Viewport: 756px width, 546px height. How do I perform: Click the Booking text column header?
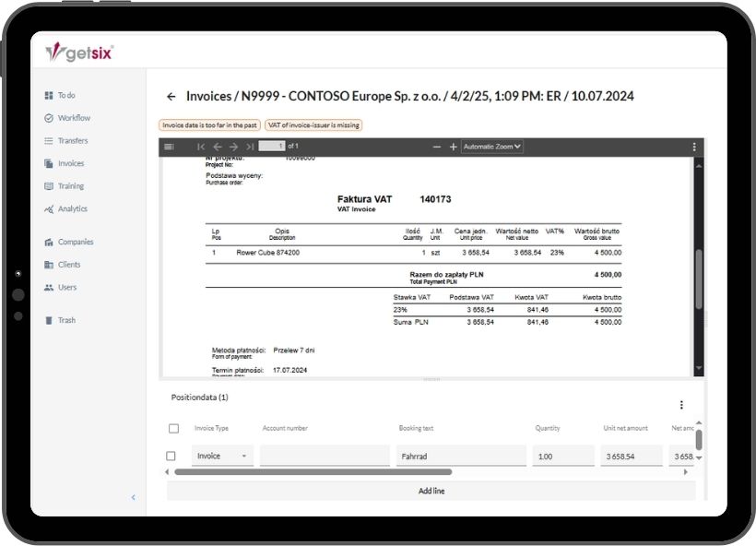tap(416, 428)
